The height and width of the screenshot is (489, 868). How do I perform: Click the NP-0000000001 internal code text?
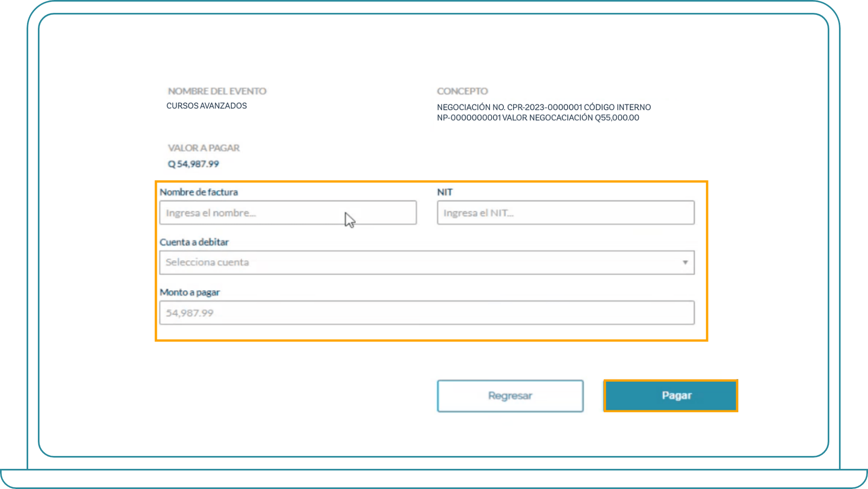tap(469, 118)
